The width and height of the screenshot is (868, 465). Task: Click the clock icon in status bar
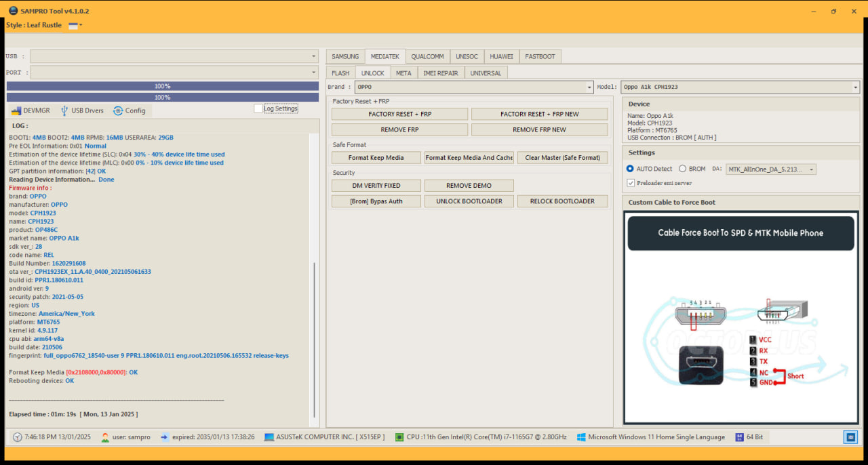coord(18,437)
